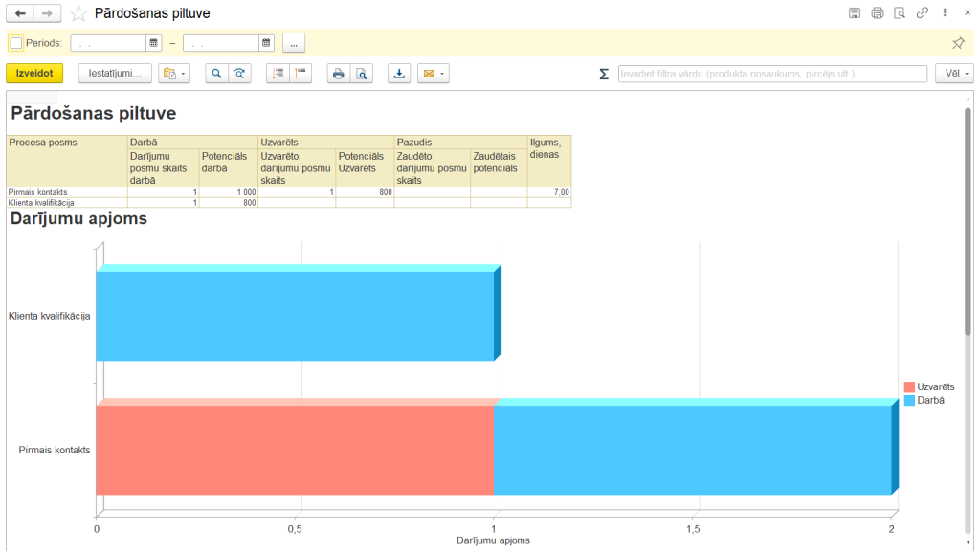Click the yellow Izveidot button

click(34, 74)
